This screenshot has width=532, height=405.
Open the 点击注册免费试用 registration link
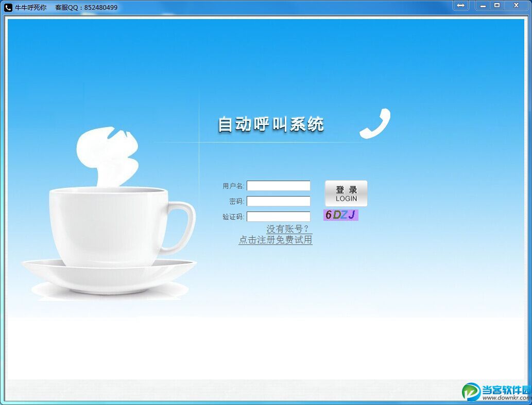276,239
